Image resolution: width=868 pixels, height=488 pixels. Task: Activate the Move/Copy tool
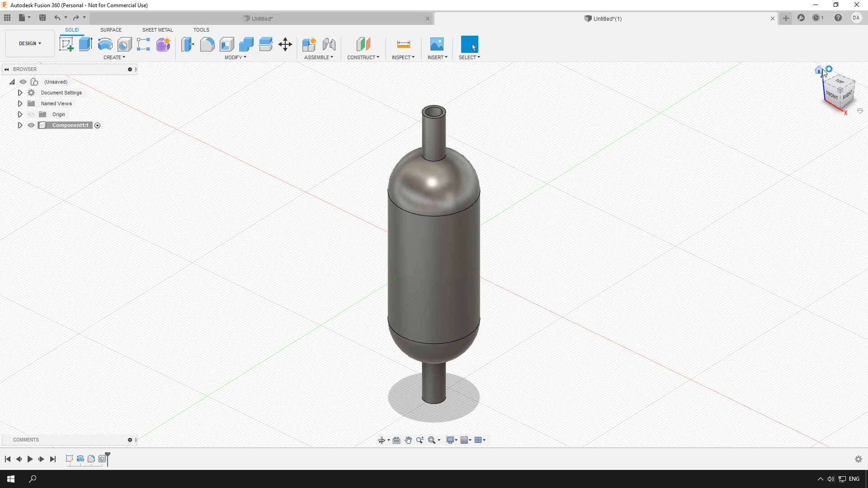285,44
